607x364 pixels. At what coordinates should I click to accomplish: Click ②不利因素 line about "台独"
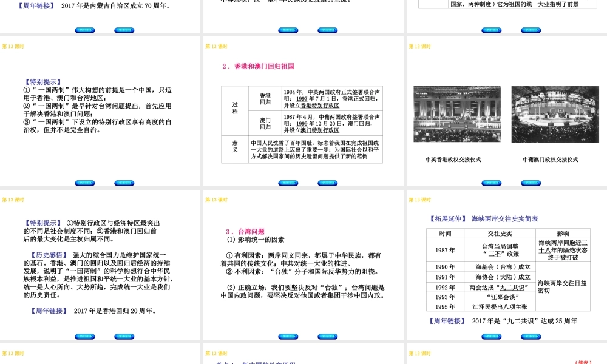[302, 272]
